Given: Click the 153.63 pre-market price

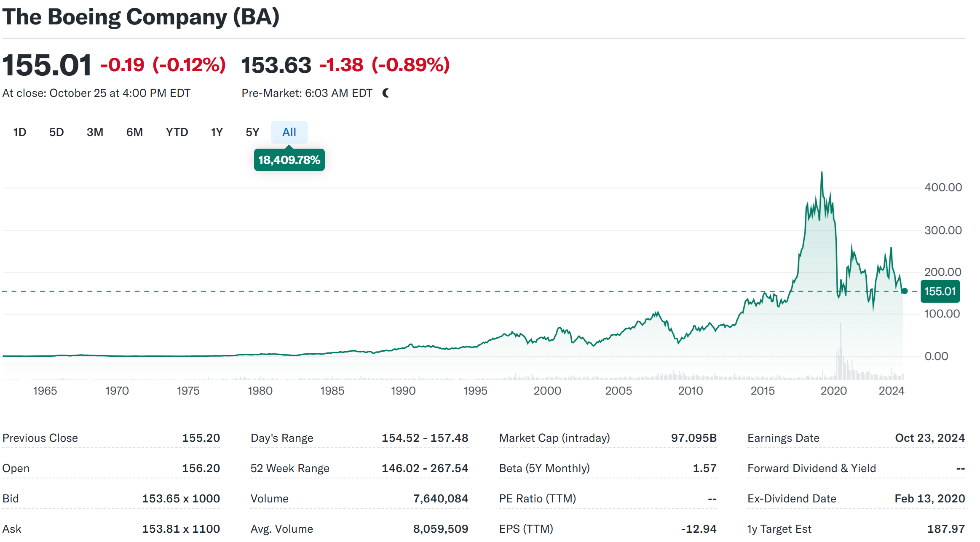Looking at the screenshot, I should pos(276,65).
